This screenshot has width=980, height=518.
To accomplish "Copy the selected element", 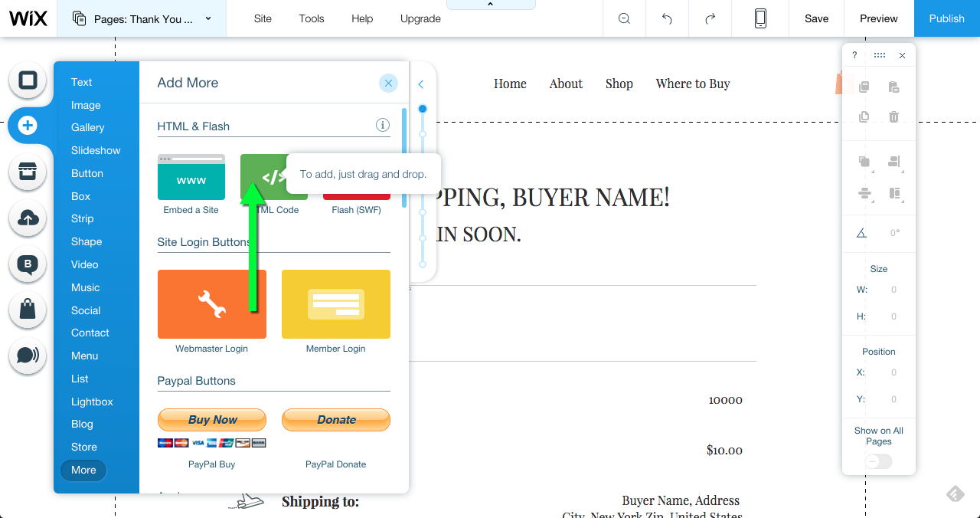I will (864, 87).
